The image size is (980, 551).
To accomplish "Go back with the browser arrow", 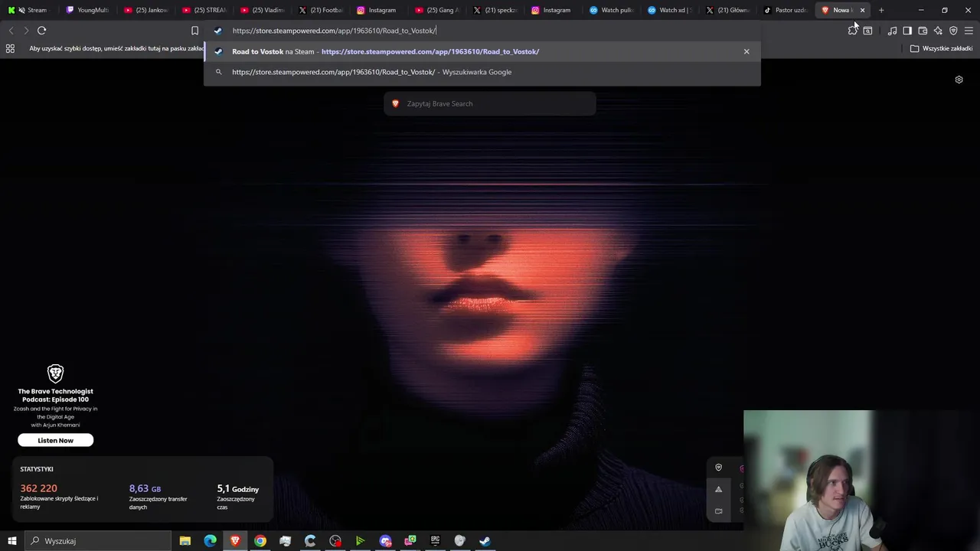I will [x=11, y=31].
